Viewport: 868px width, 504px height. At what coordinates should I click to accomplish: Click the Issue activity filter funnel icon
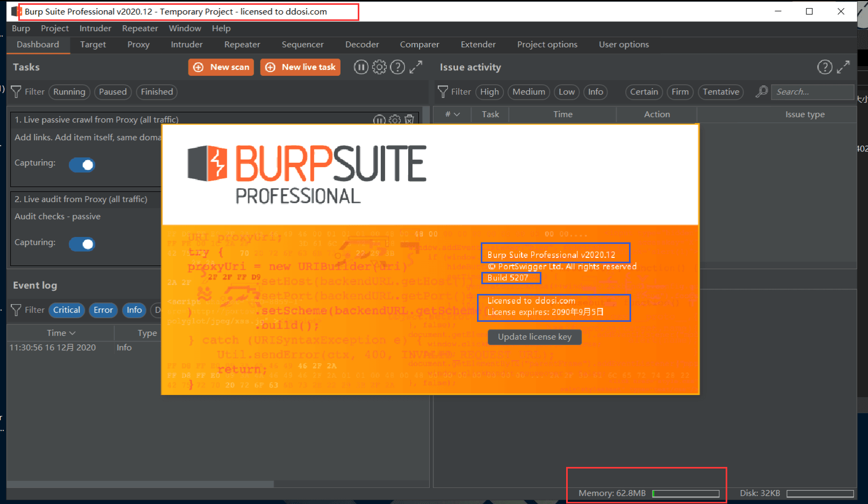[443, 92]
